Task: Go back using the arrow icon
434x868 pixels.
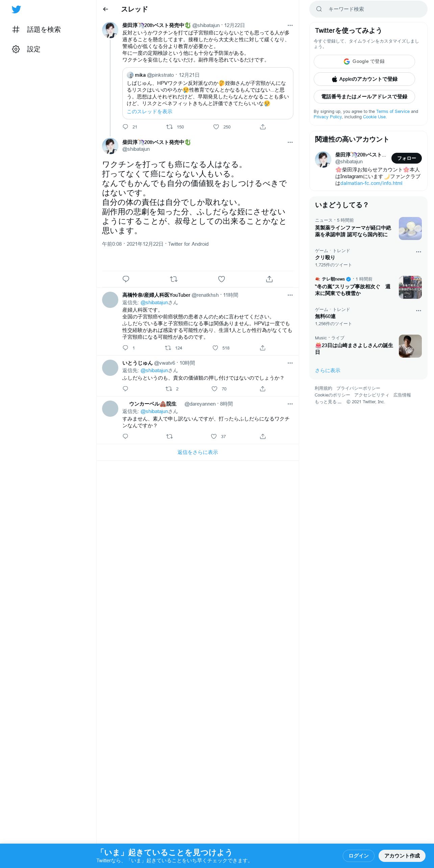Action: (105, 9)
